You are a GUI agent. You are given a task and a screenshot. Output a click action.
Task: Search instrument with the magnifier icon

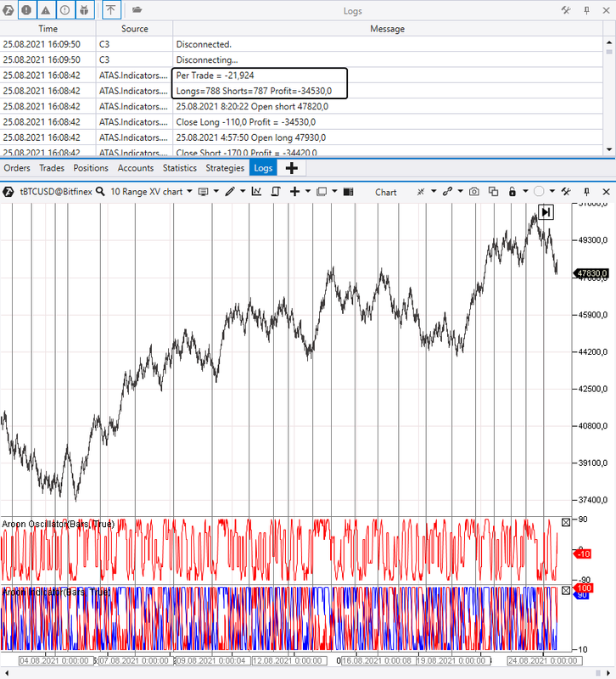100,192
